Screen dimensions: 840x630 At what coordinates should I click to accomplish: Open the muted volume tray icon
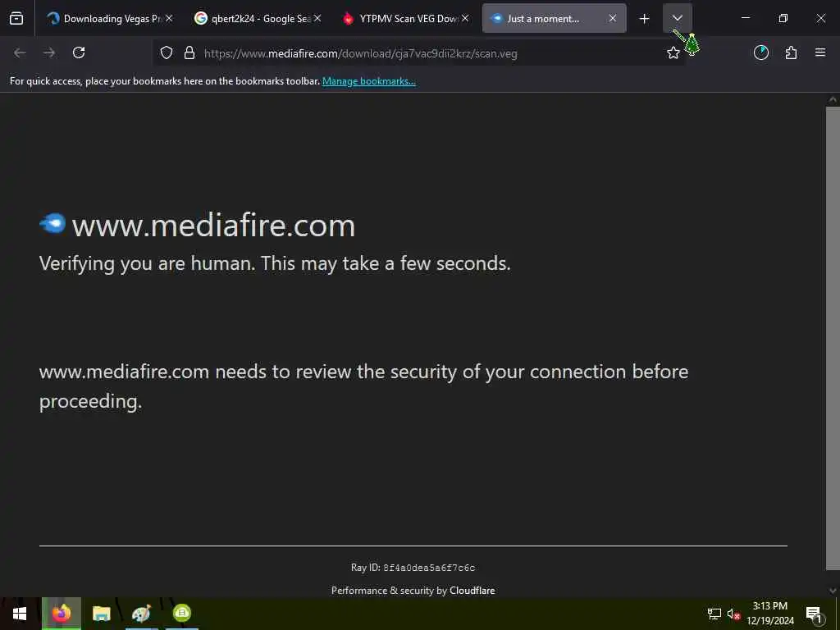click(733, 614)
